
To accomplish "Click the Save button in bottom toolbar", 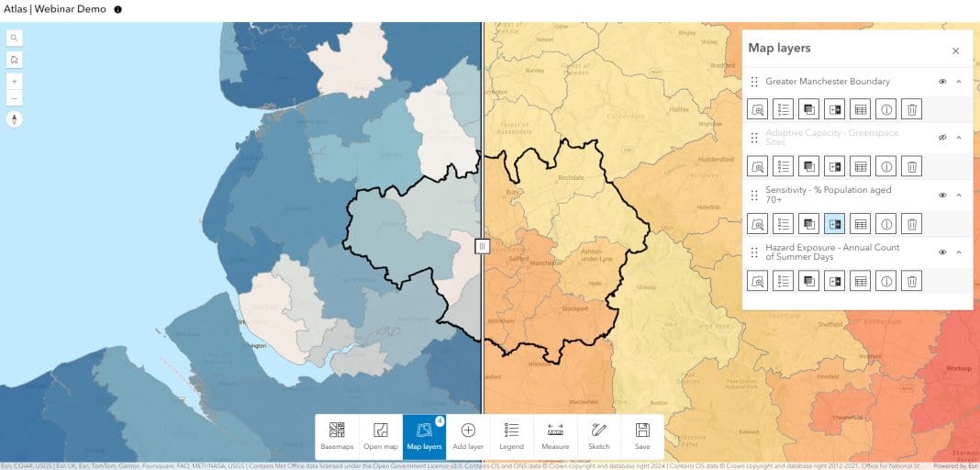I will click(642, 436).
